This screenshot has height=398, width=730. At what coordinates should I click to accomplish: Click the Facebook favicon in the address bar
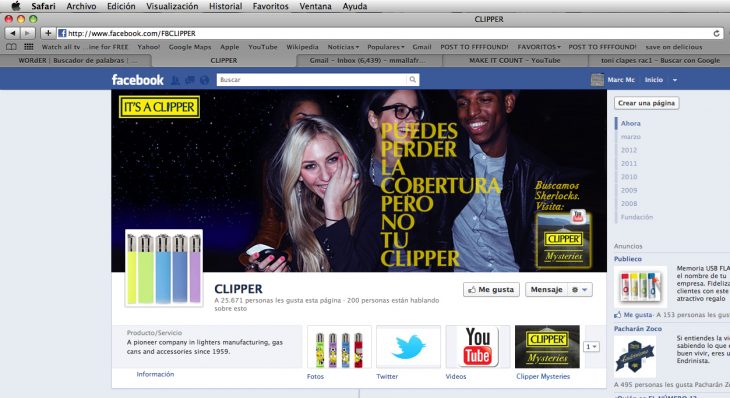click(x=62, y=33)
